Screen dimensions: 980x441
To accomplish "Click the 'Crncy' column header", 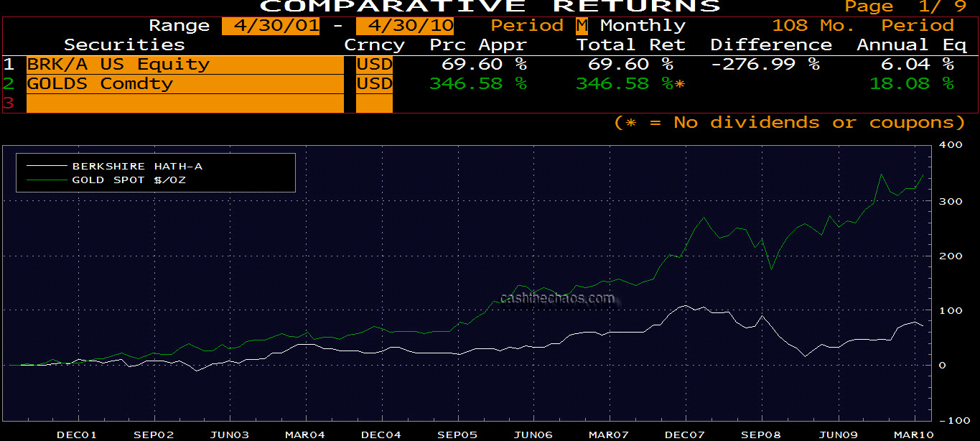I will pyautogui.click(x=374, y=45).
